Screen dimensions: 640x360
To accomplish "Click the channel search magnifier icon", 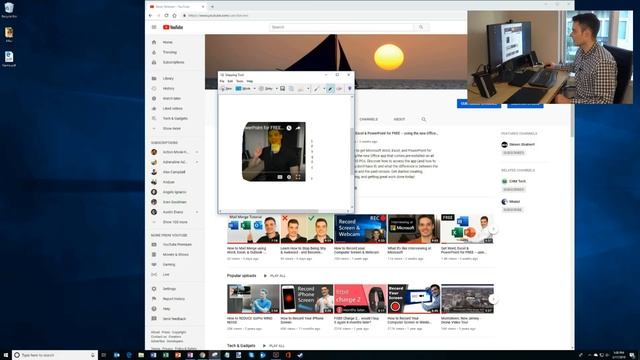I will coord(424,119).
